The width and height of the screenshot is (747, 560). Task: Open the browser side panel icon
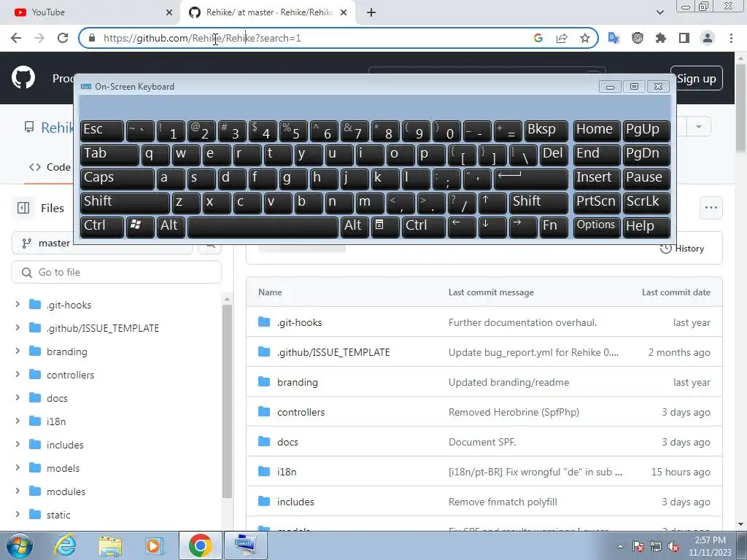[684, 38]
